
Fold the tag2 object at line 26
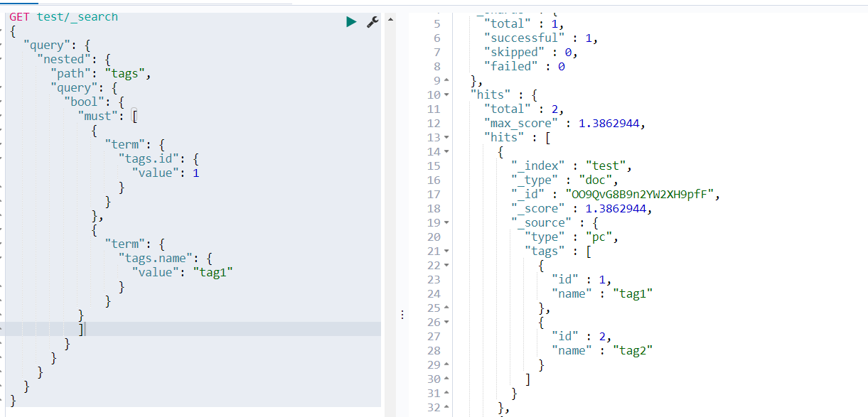tap(446, 323)
